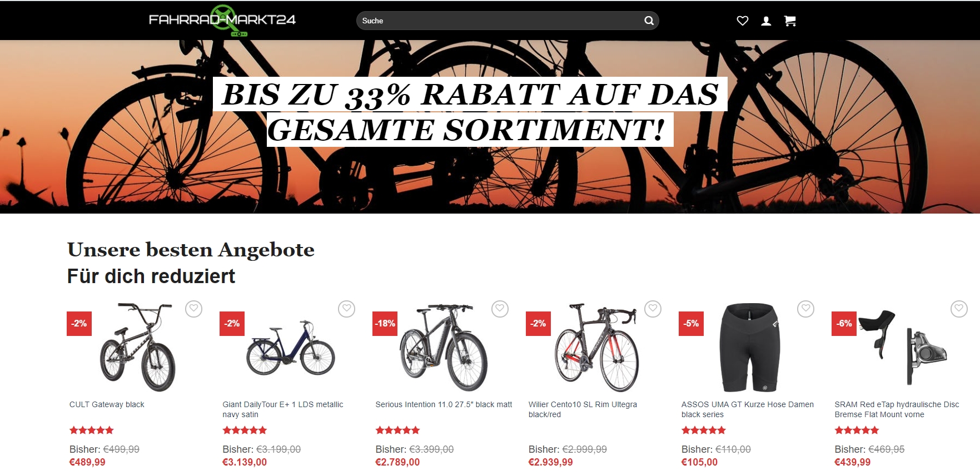Add CULT Gateway black to wishlist
Image resolution: width=980 pixels, height=475 pixels.
[193, 309]
